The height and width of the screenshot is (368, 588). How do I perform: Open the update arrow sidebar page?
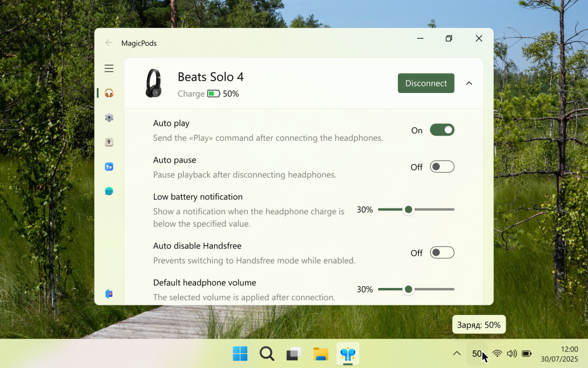tap(108, 142)
